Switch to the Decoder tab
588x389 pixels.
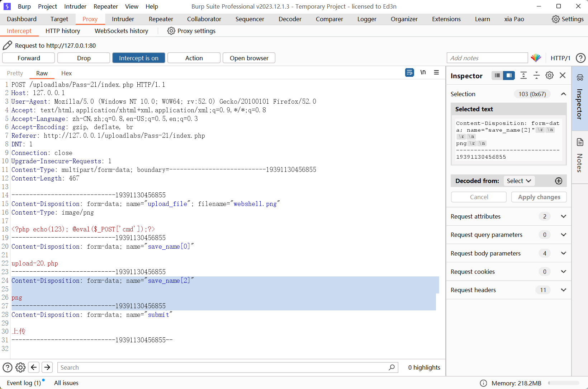point(290,19)
